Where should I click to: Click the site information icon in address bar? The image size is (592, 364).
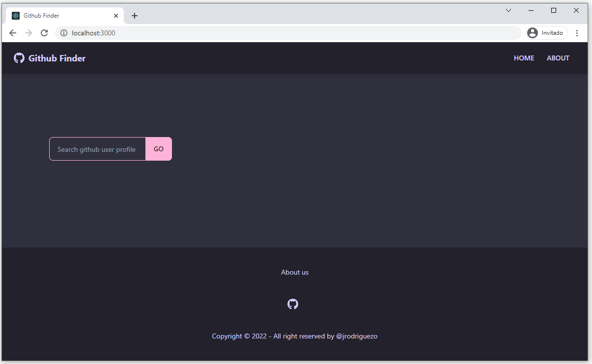[64, 33]
